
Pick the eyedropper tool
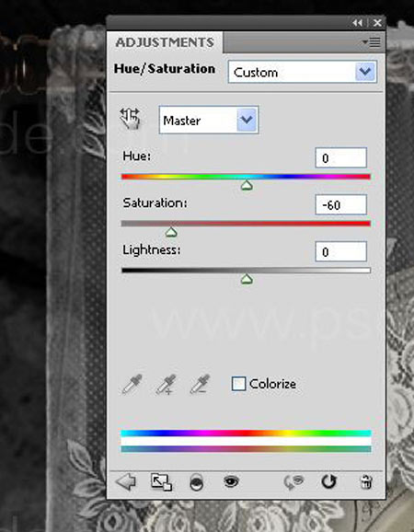click(132, 385)
